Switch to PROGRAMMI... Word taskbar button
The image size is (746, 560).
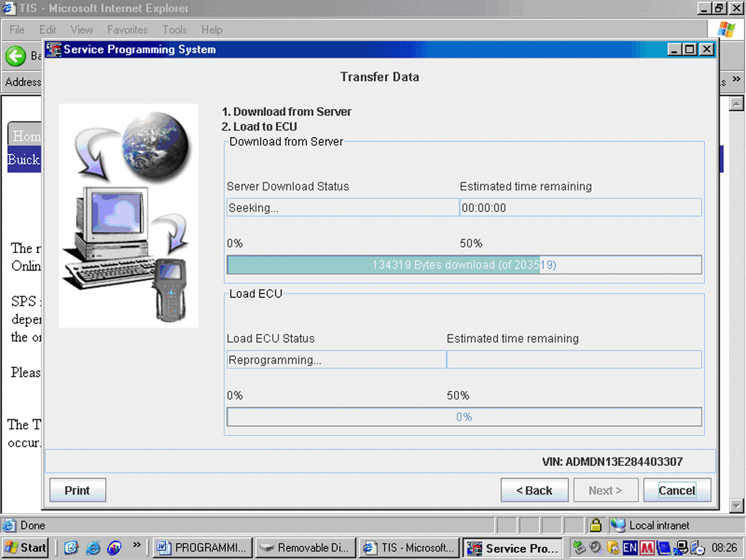point(202,548)
